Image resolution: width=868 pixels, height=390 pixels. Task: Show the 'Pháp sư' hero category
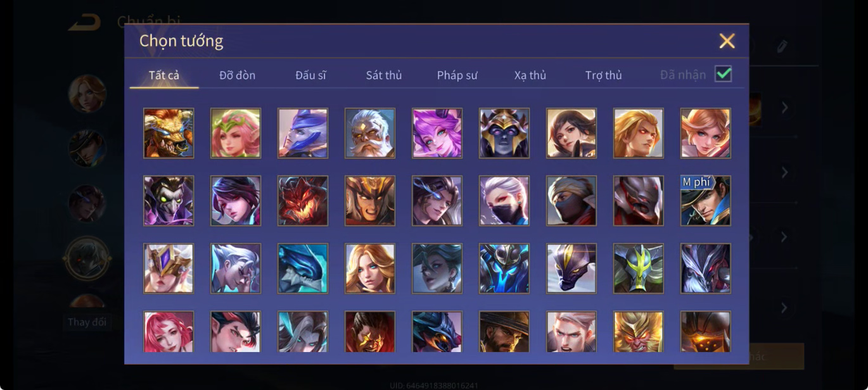pyautogui.click(x=457, y=75)
